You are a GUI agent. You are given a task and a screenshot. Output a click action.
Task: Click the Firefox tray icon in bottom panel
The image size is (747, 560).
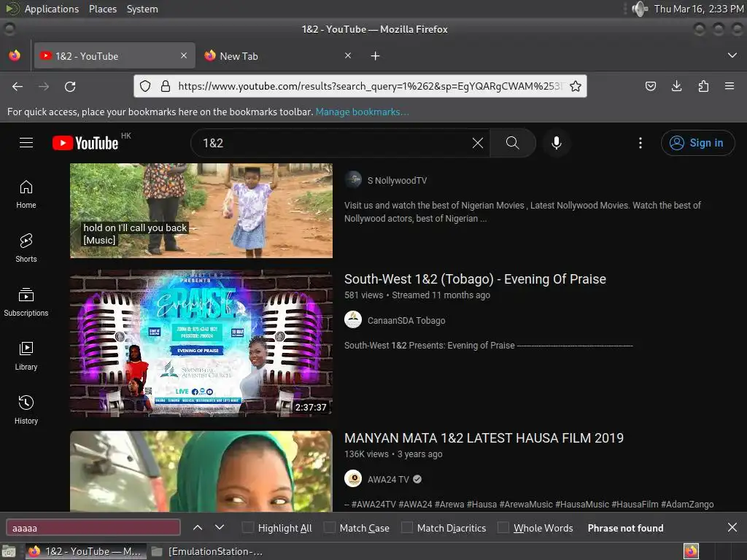click(692, 551)
